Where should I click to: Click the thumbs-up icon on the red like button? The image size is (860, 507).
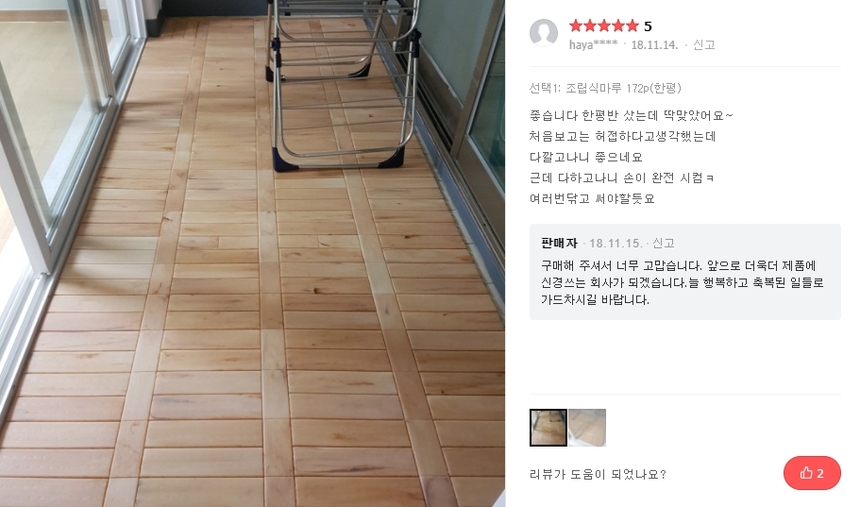[x=806, y=473]
